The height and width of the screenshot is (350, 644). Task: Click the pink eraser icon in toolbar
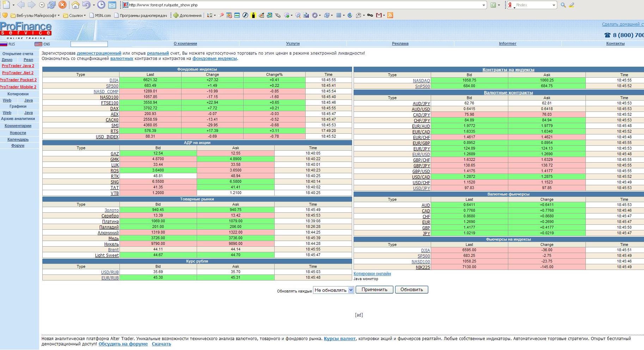tap(221, 15)
